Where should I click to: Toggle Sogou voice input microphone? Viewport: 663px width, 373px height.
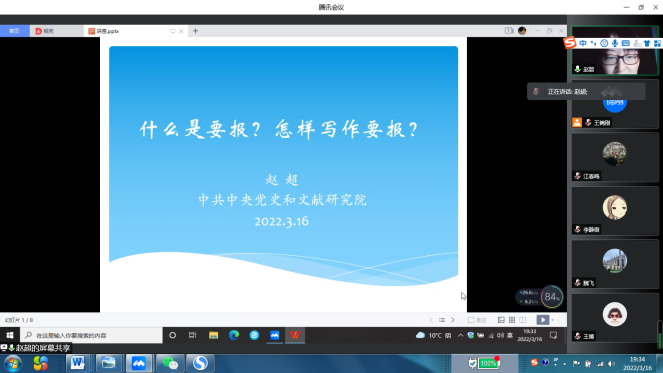[x=615, y=43]
